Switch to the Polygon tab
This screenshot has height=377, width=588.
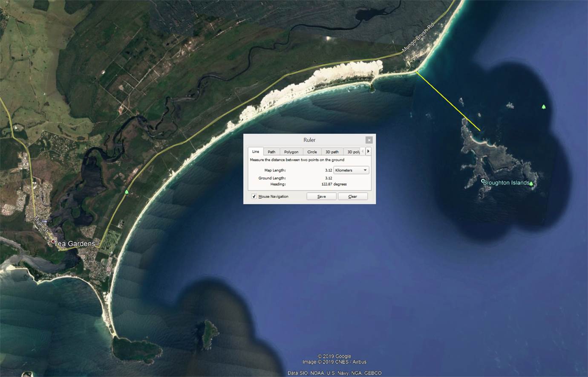(x=291, y=152)
